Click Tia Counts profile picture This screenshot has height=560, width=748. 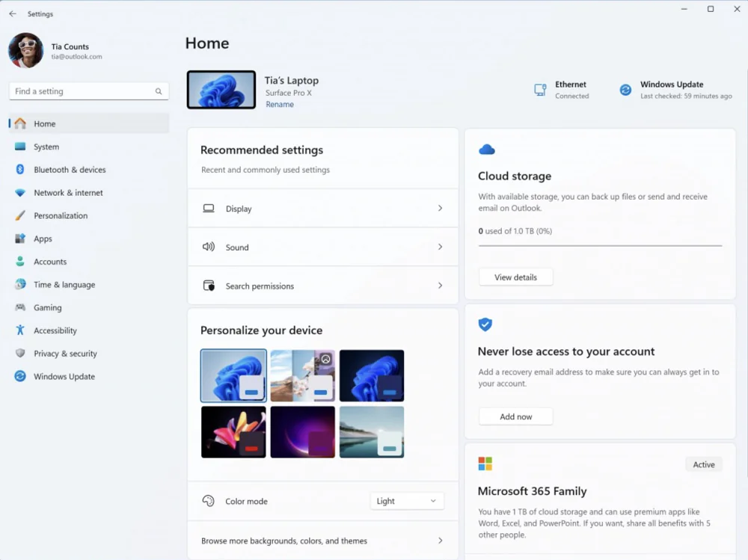click(25, 51)
